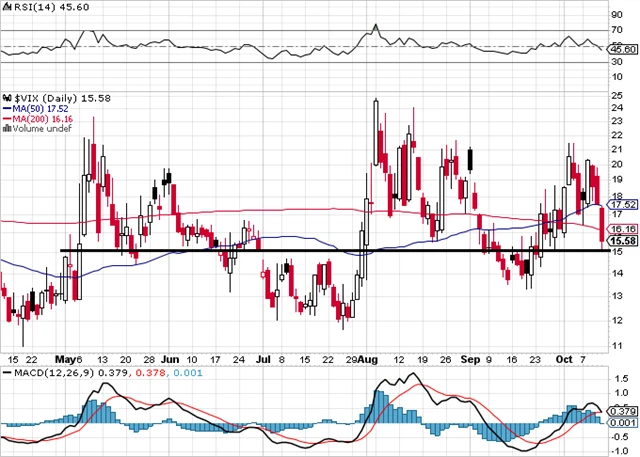640x457 pixels.
Task: Click the Oct label on the date axis
Action: (x=563, y=357)
